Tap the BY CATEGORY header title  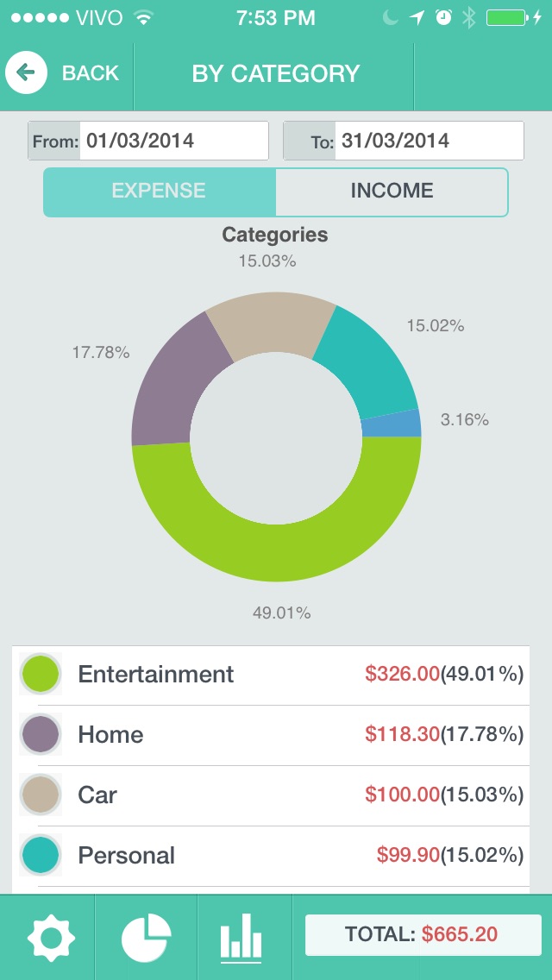click(x=275, y=74)
